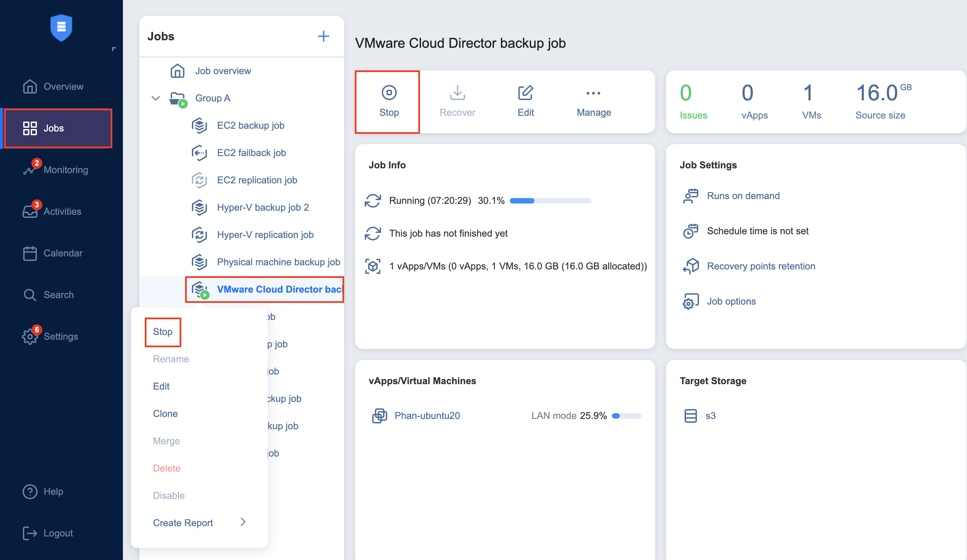Open Create Report in context menu
The image size is (967, 560).
(183, 523)
